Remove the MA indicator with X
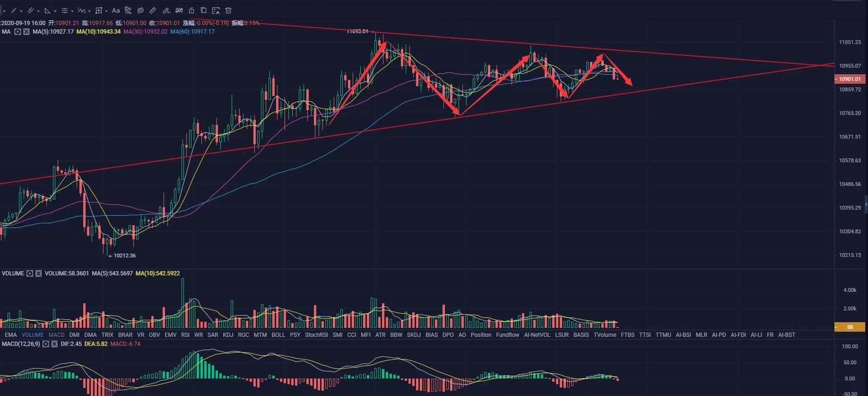 [26, 32]
